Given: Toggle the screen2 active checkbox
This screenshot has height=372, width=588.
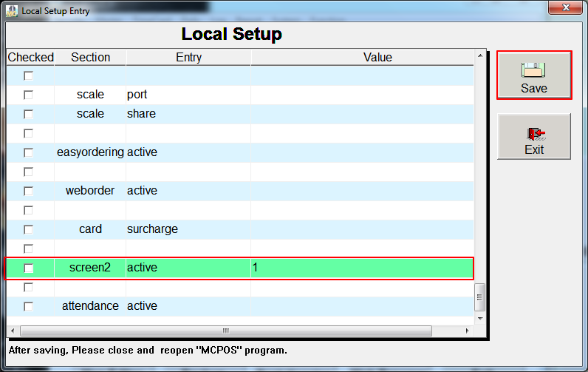Looking at the screenshot, I should tap(29, 268).
